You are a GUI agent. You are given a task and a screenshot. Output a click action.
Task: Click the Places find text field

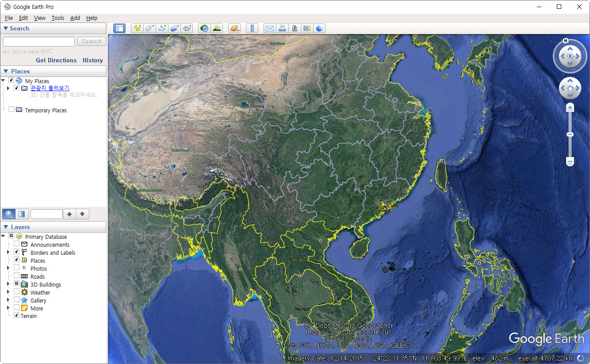46,214
